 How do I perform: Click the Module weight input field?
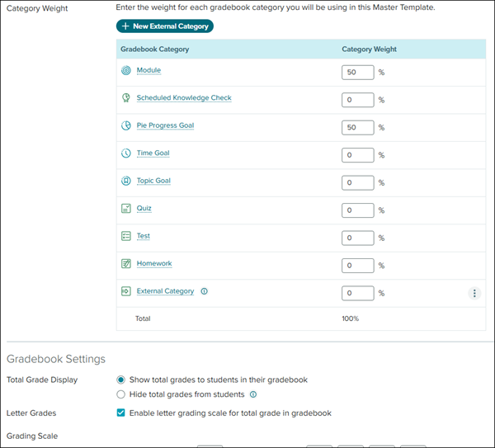pyautogui.click(x=357, y=73)
